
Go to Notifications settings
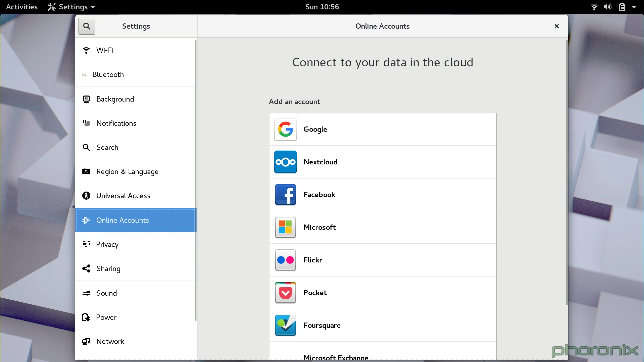[x=135, y=123]
